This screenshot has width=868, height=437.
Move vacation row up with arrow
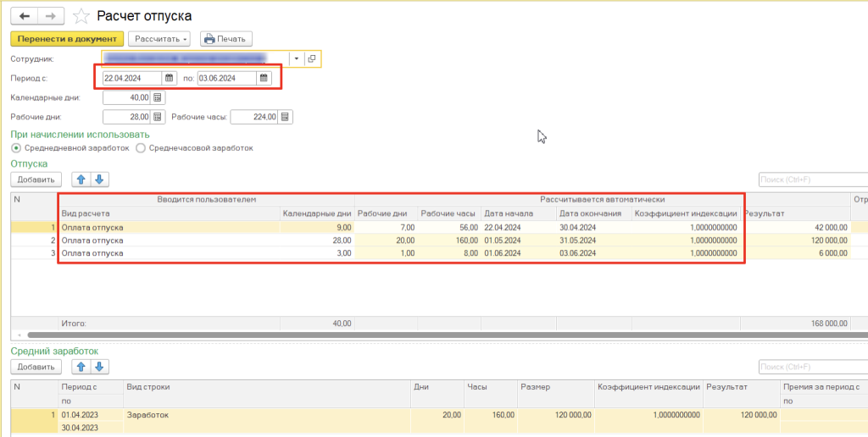[x=81, y=179]
